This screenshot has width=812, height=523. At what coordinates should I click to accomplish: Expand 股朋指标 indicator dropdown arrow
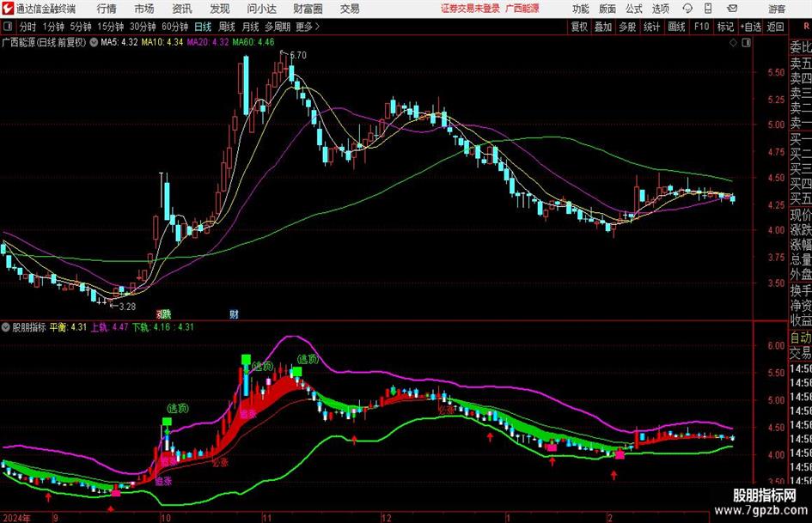pos(6,327)
